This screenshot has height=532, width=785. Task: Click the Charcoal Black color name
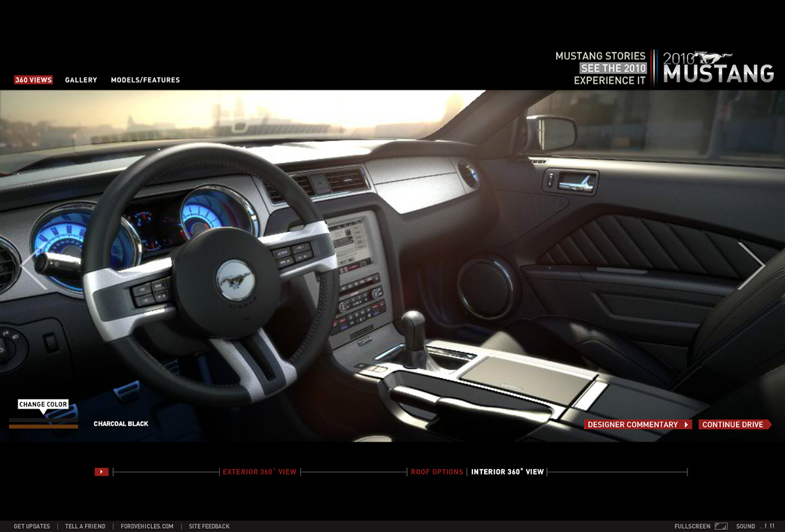(x=121, y=424)
